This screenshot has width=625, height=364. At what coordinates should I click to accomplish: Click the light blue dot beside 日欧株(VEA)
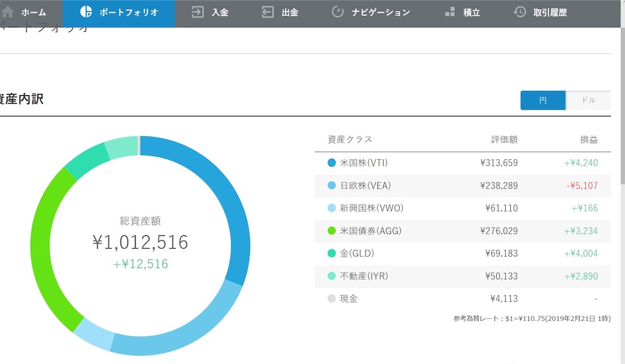[332, 185]
